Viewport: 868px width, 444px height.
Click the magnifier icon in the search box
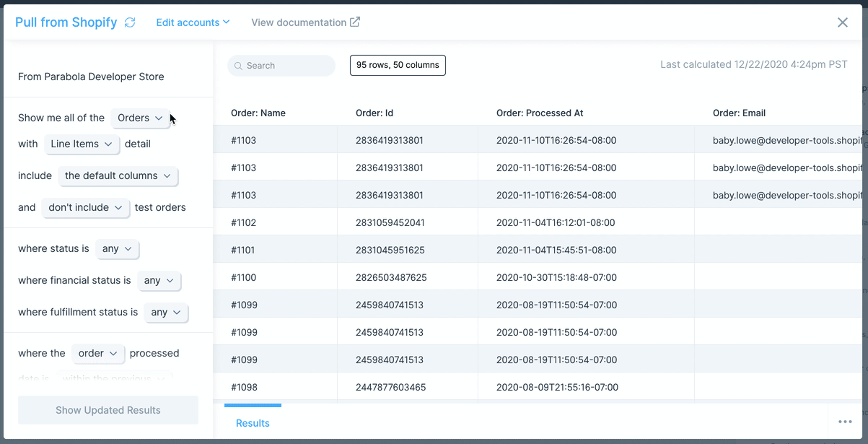point(238,66)
